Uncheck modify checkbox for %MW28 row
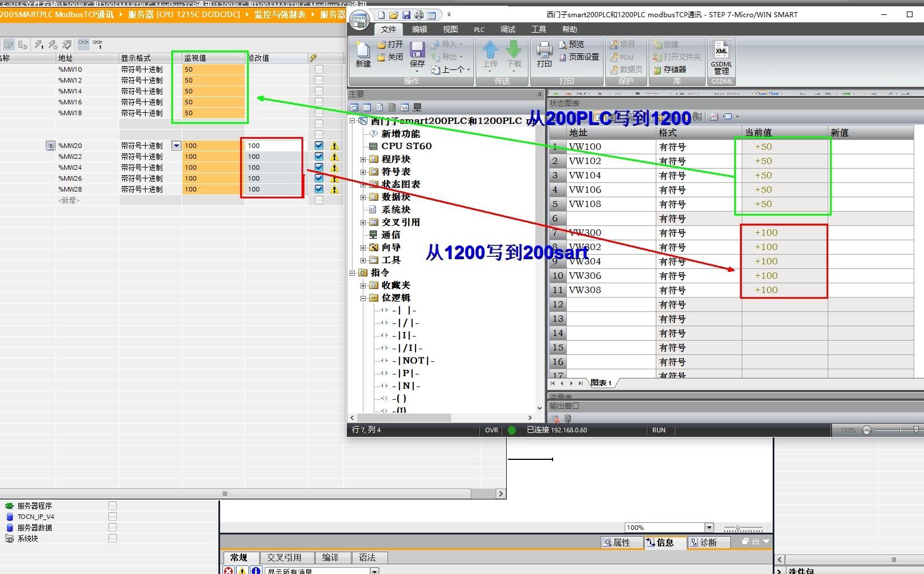 pos(319,189)
